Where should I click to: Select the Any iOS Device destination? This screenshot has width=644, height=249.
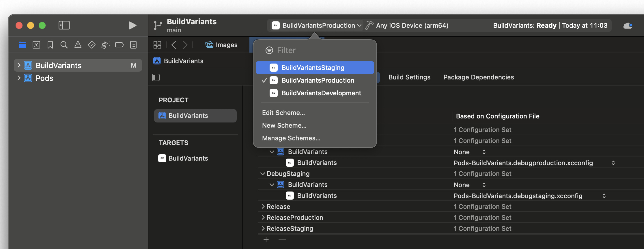[x=412, y=25]
